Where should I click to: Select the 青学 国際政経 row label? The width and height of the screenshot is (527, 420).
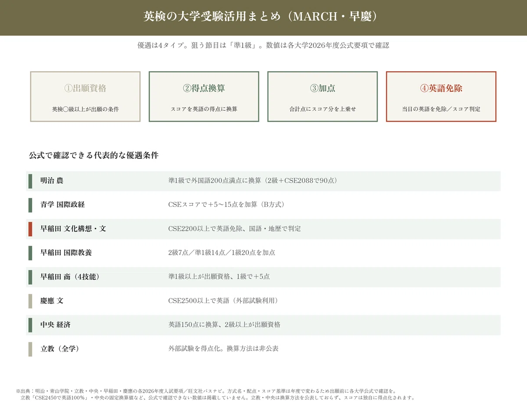point(62,205)
